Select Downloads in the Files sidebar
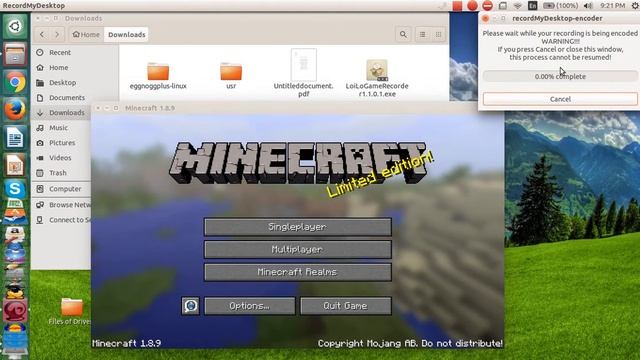 tap(60, 113)
